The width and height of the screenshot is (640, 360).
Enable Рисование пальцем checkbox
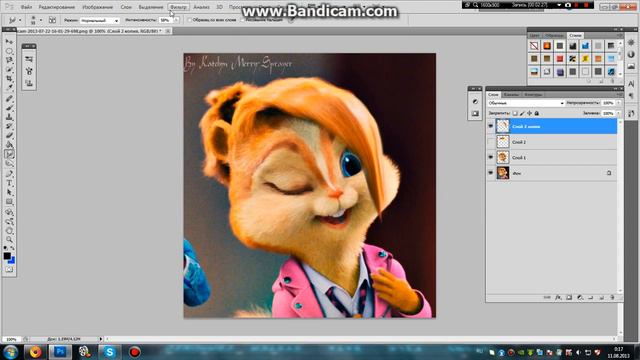[242, 20]
